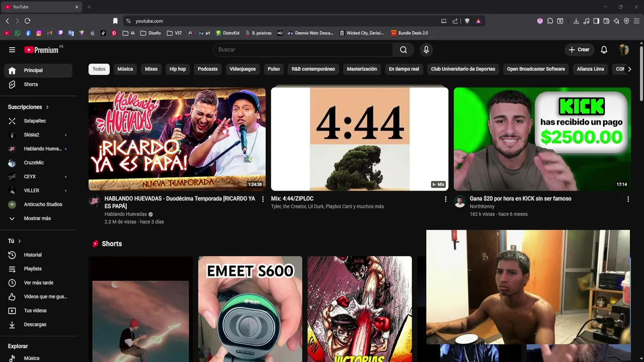This screenshot has height=362, width=644.
Task: Open the YouTube hamburger guide menu
Action: point(12,50)
